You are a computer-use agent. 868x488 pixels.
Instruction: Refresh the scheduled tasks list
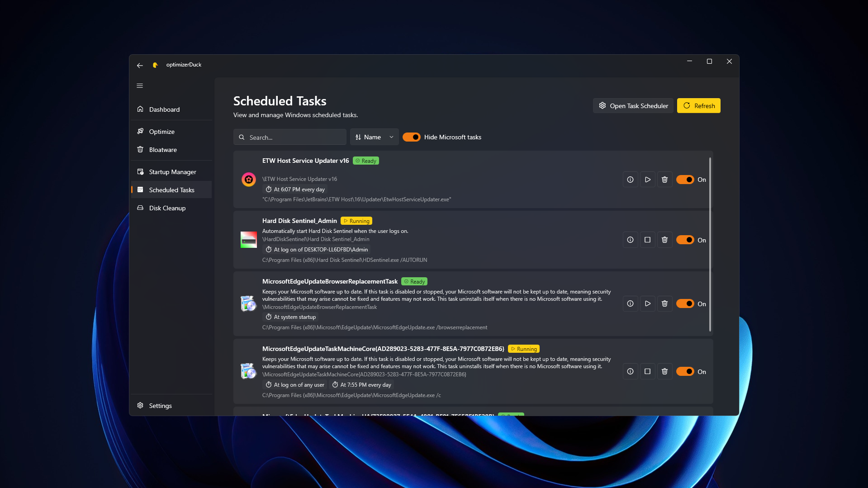(x=698, y=106)
